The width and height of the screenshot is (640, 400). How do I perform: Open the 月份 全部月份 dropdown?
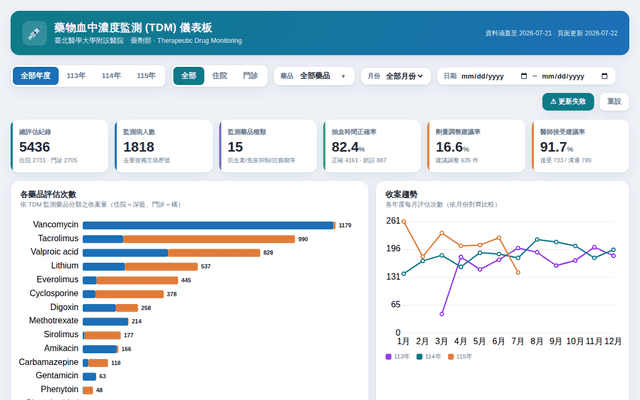click(x=396, y=76)
